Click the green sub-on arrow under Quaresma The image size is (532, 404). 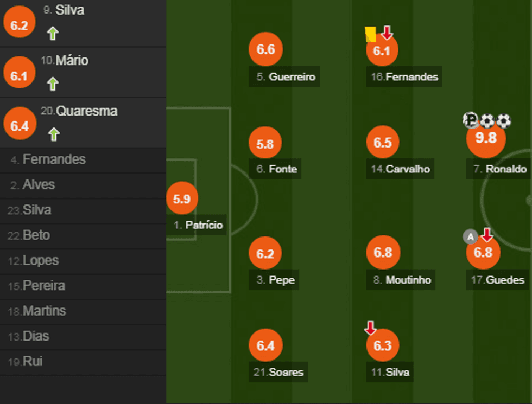pos(53,134)
